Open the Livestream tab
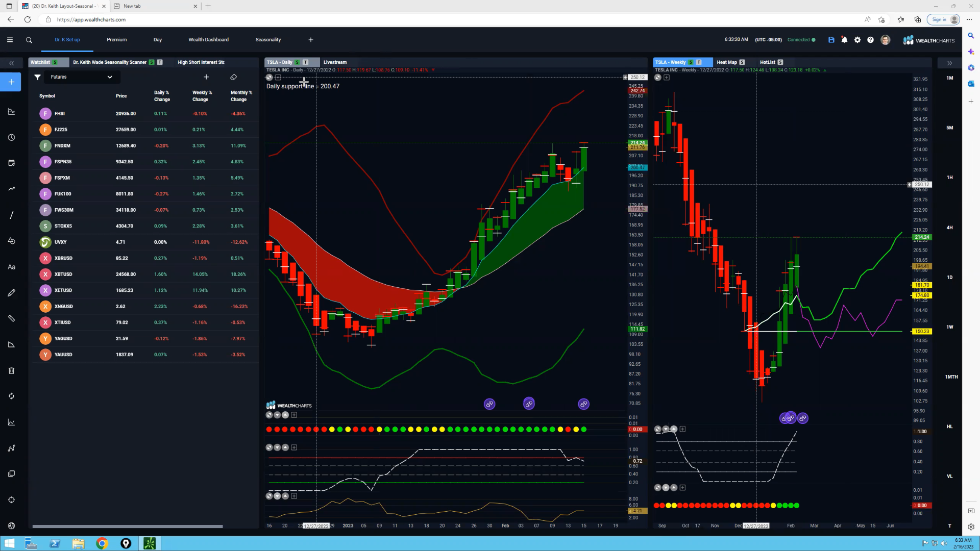 pyautogui.click(x=335, y=62)
